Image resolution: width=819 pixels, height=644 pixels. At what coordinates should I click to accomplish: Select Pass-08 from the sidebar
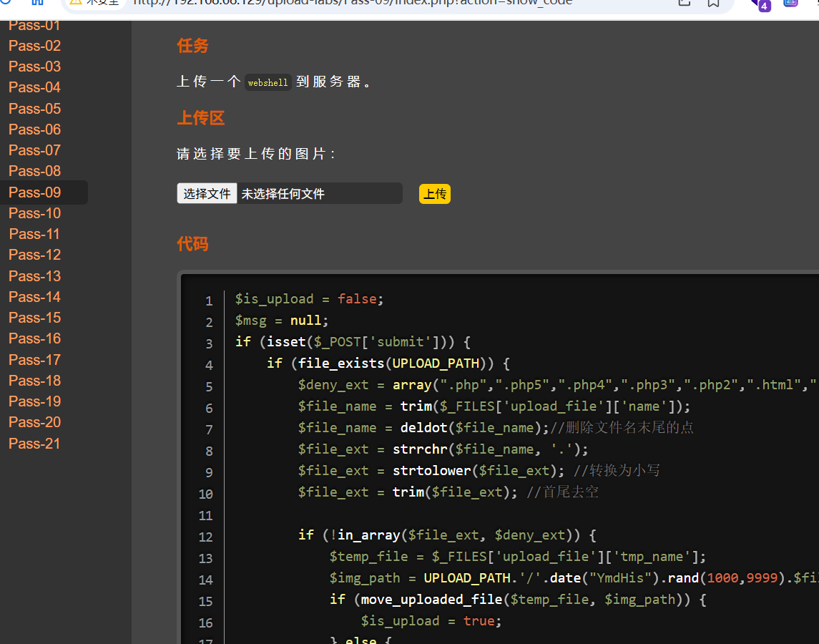(x=34, y=171)
